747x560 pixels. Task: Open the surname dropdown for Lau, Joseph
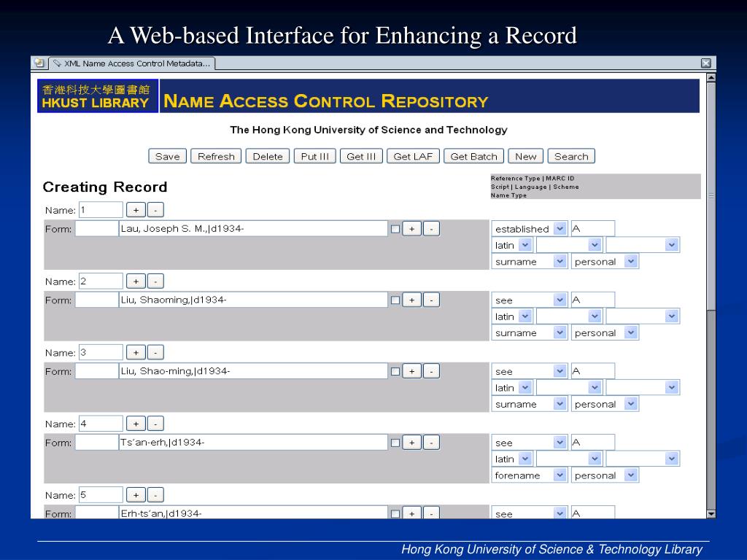tap(530, 262)
